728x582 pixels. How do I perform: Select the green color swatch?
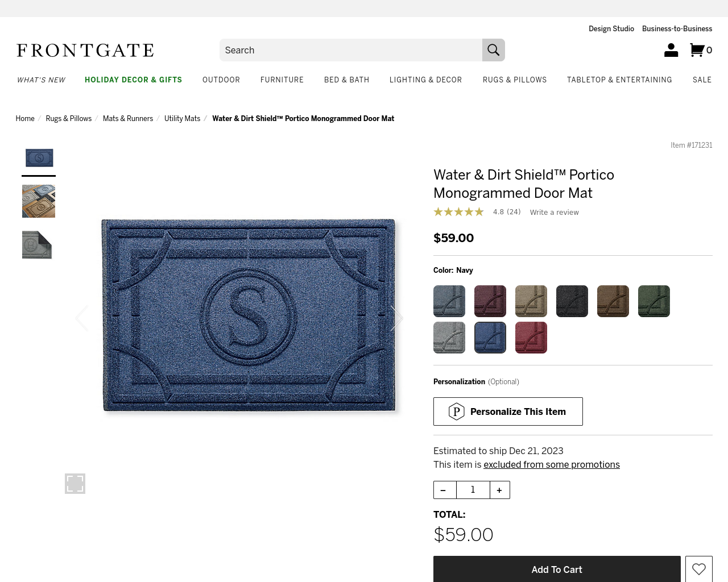pyautogui.click(x=654, y=301)
